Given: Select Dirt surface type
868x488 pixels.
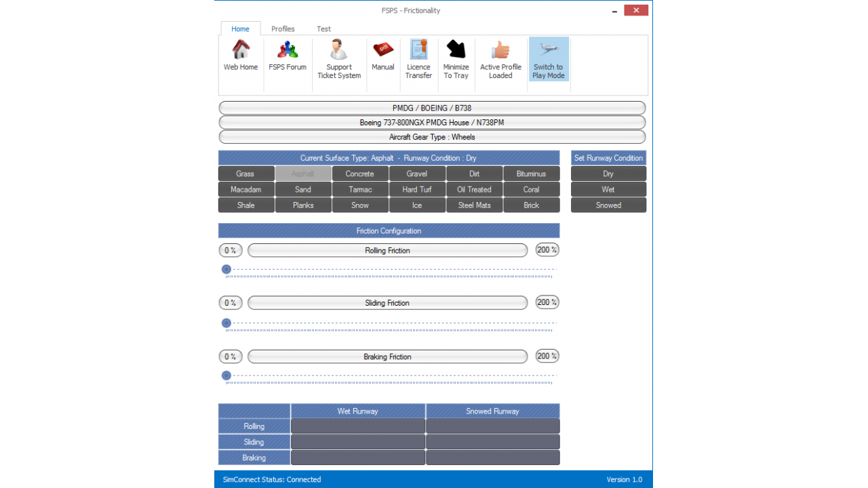Looking at the screenshot, I should pyautogui.click(x=474, y=174).
